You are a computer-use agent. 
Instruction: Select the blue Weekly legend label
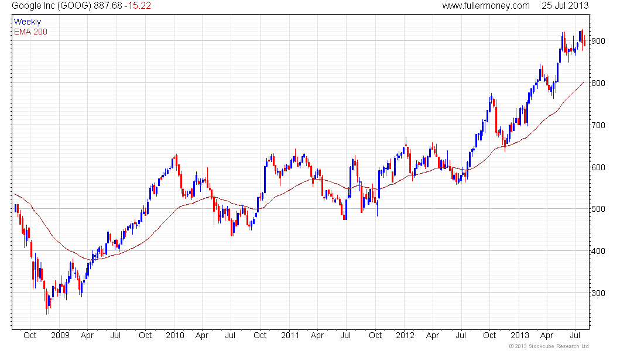tap(28, 22)
